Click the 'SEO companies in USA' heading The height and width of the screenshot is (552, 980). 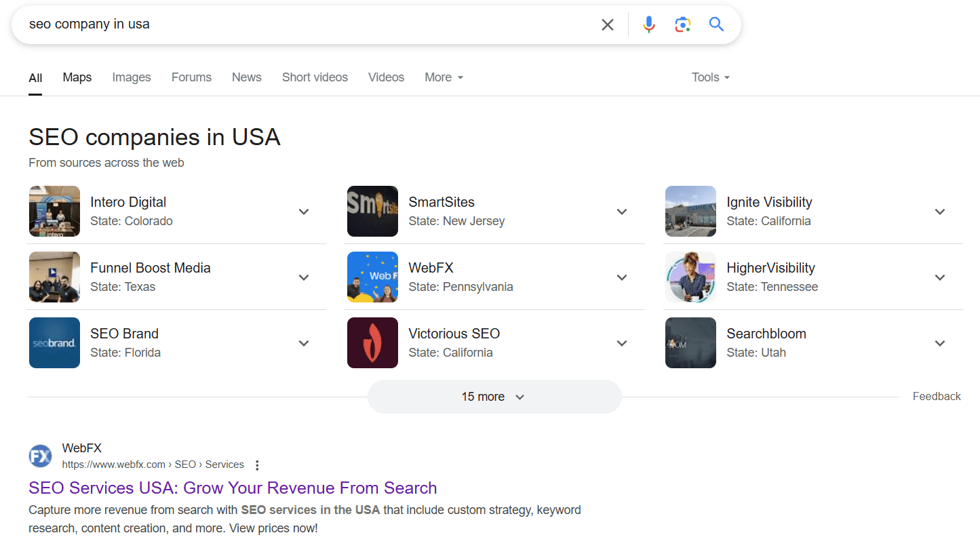pyautogui.click(x=155, y=137)
